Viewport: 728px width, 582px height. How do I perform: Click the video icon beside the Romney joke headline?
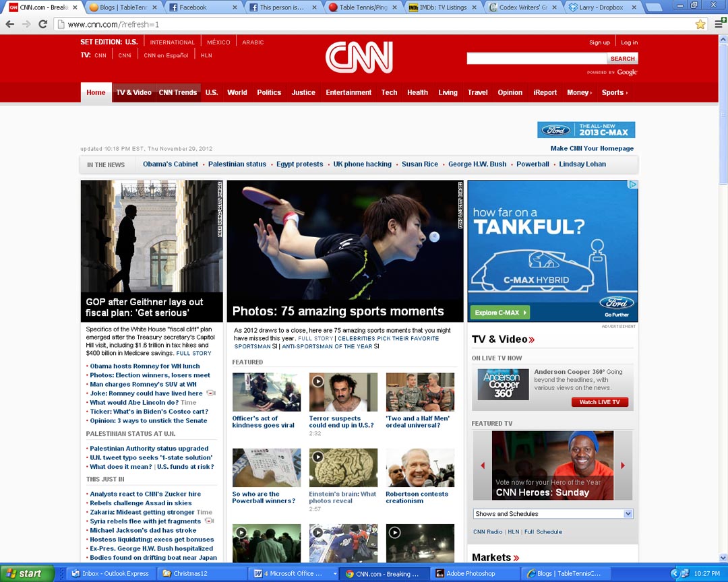(211, 393)
